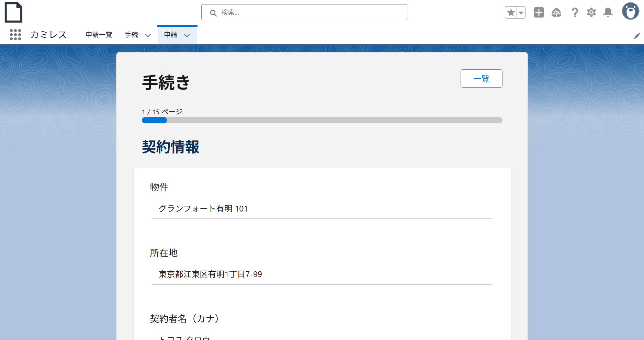Click into the 検索 search field

click(x=304, y=12)
